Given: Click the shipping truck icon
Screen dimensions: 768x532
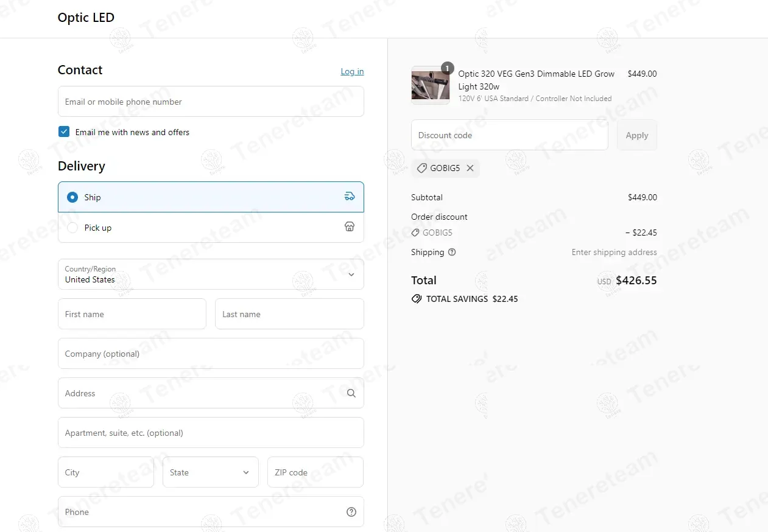Looking at the screenshot, I should click(x=350, y=196).
